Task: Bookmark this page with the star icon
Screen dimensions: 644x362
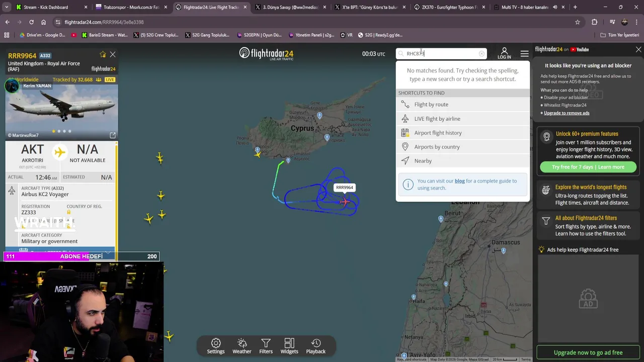Action: coord(578,22)
